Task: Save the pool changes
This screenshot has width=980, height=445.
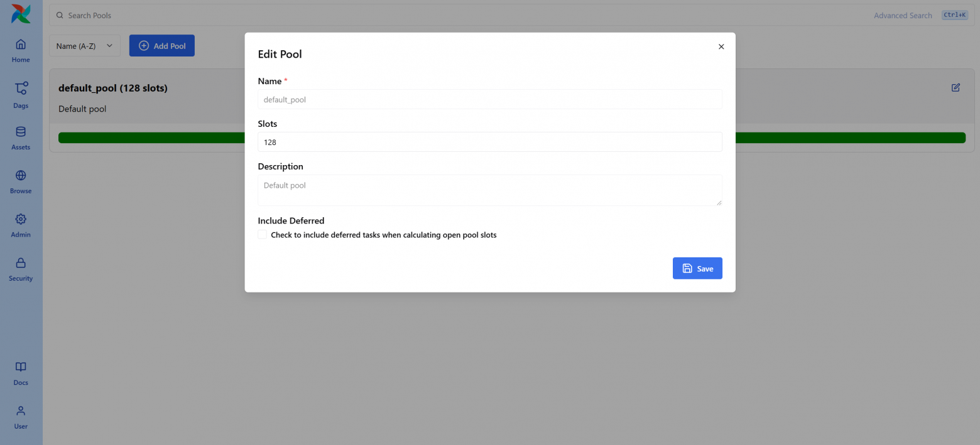Action: 697,269
